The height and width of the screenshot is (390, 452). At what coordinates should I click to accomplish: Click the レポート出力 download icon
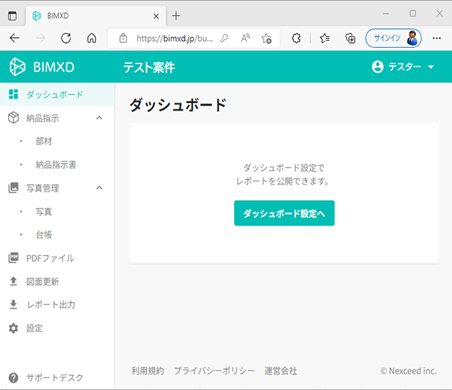(13, 304)
